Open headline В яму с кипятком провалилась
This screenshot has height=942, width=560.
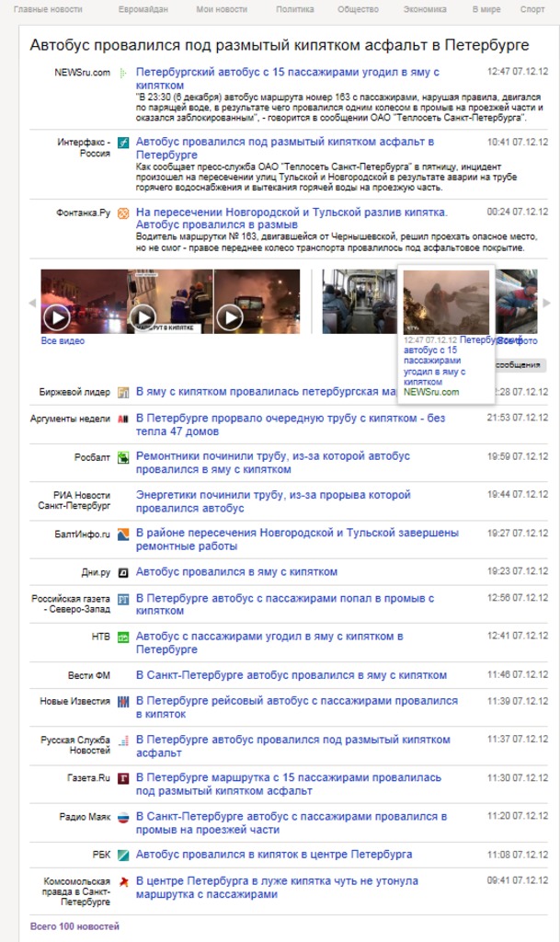click(x=266, y=392)
